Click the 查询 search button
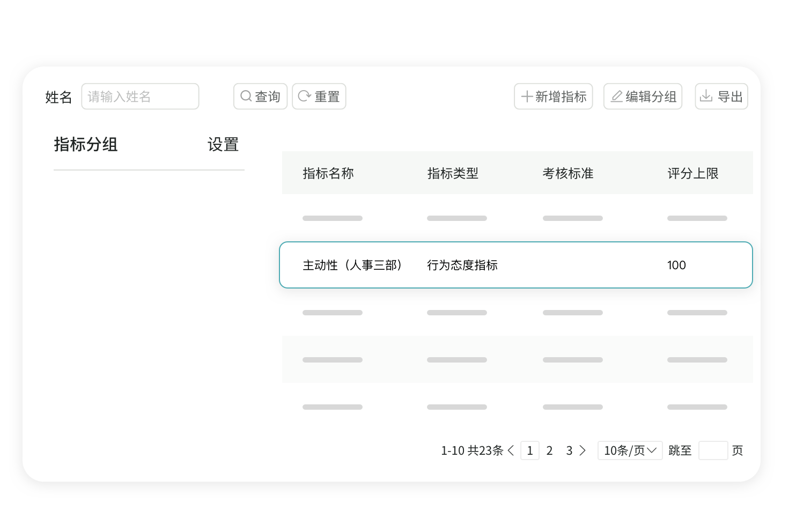Screen dimensions: 796x532 click(260, 97)
